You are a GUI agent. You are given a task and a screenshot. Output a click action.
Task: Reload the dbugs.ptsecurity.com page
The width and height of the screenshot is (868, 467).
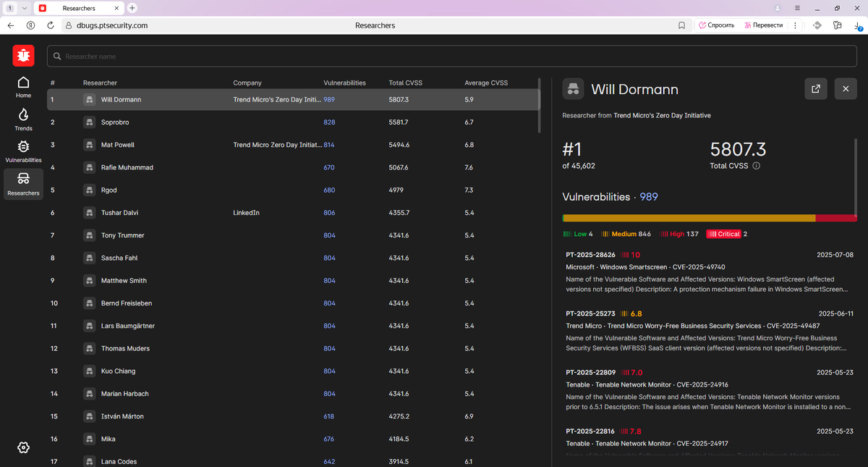tap(50, 25)
